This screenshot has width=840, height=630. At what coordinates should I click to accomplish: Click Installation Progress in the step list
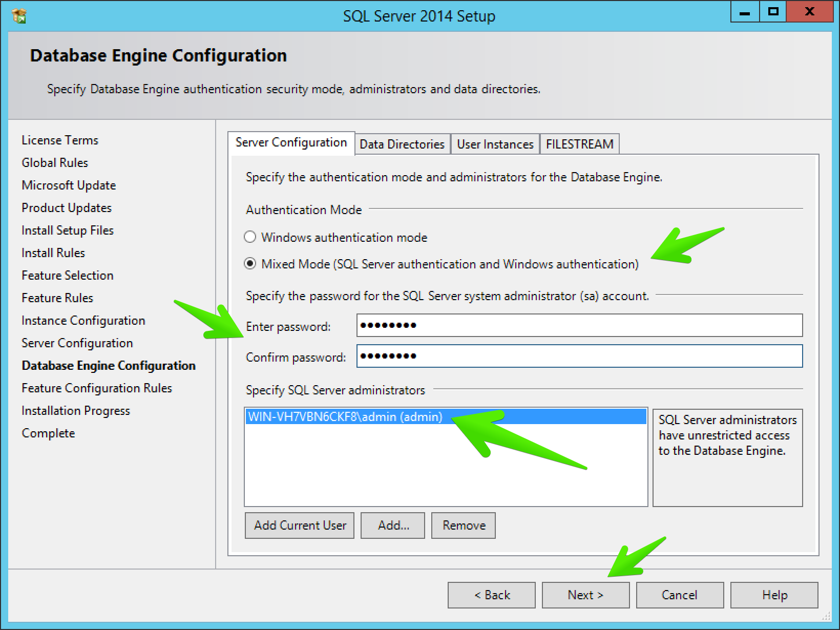coord(76,411)
